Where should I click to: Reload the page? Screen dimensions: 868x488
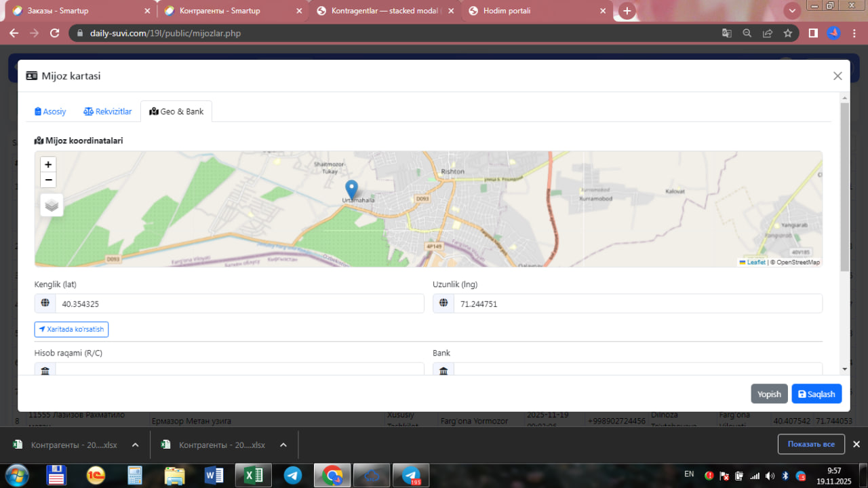pyautogui.click(x=55, y=33)
